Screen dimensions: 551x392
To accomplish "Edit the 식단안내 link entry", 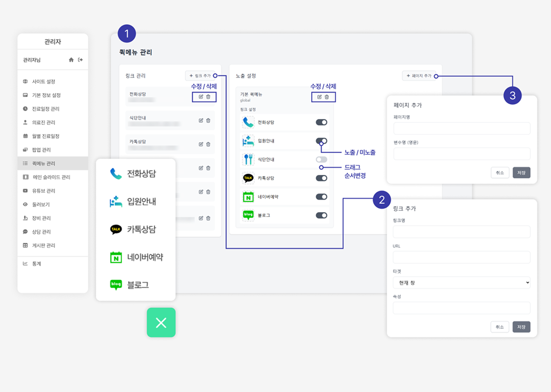I will coord(201,120).
